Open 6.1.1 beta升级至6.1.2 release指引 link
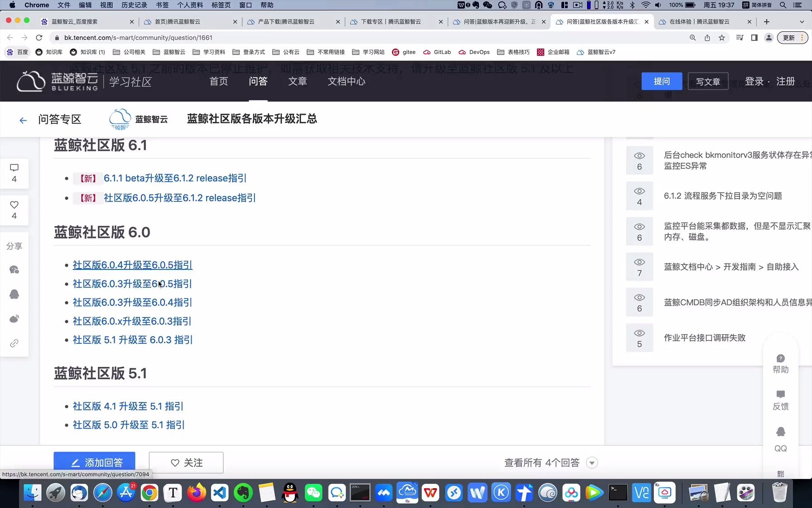Image resolution: width=812 pixels, height=508 pixels. tap(175, 178)
